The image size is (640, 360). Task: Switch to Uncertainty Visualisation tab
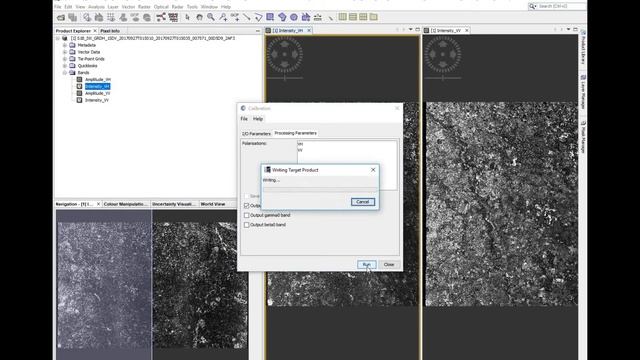point(174,204)
